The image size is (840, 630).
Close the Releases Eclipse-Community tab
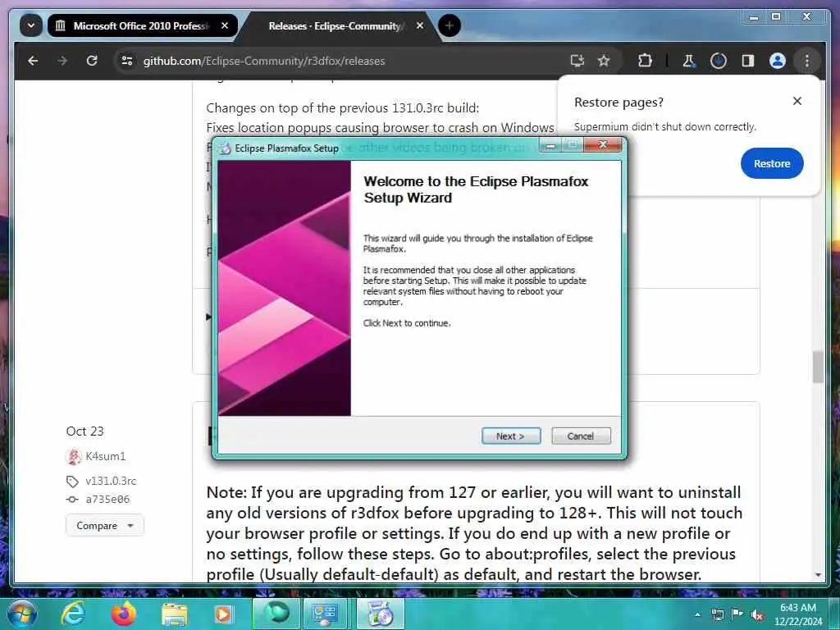tap(419, 25)
